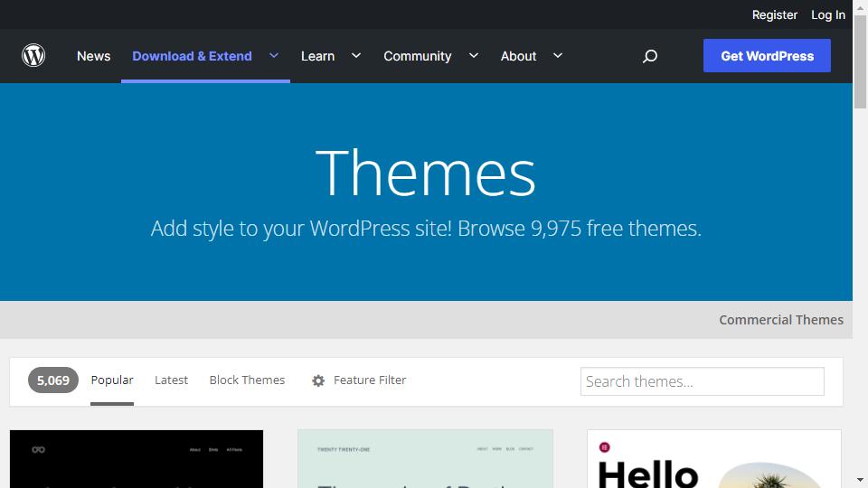Viewport: 868px width, 488px height.
Task: Open the Commercial Themes link
Action: point(781,320)
